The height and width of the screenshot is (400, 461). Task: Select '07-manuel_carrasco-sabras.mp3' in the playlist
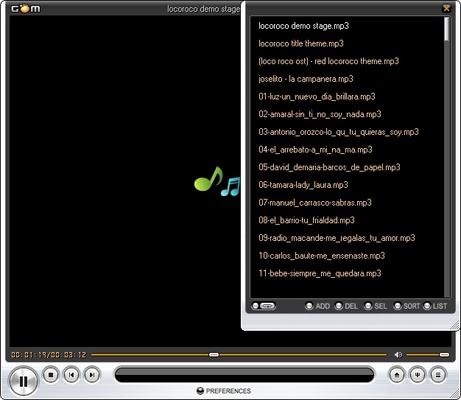click(x=315, y=203)
